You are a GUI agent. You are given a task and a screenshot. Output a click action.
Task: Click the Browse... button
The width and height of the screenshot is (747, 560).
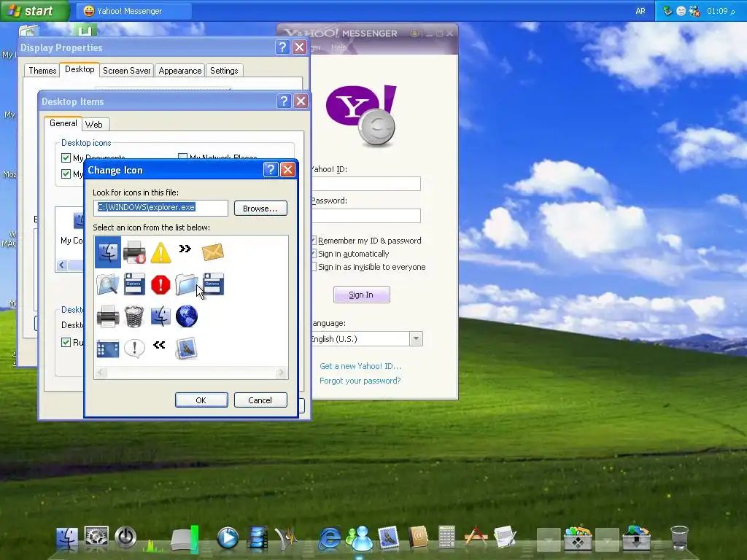coord(260,209)
